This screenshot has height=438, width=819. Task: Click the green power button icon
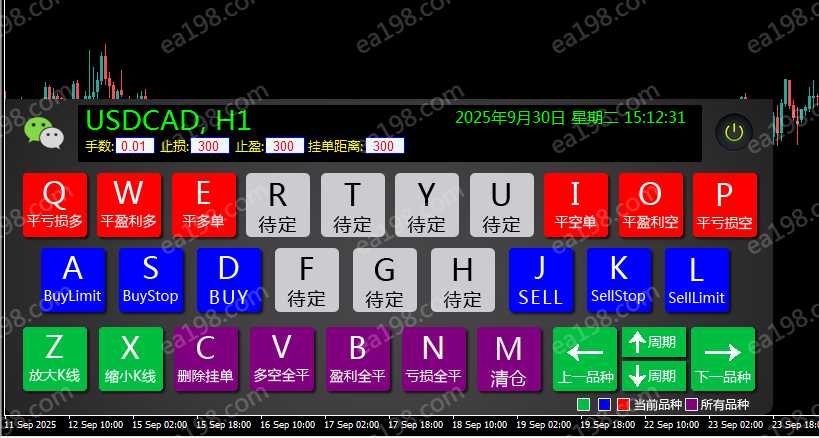(735, 131)
